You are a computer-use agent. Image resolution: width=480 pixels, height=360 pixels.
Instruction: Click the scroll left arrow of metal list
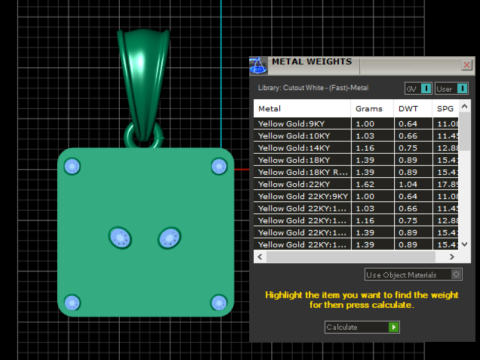pos(260,257)
